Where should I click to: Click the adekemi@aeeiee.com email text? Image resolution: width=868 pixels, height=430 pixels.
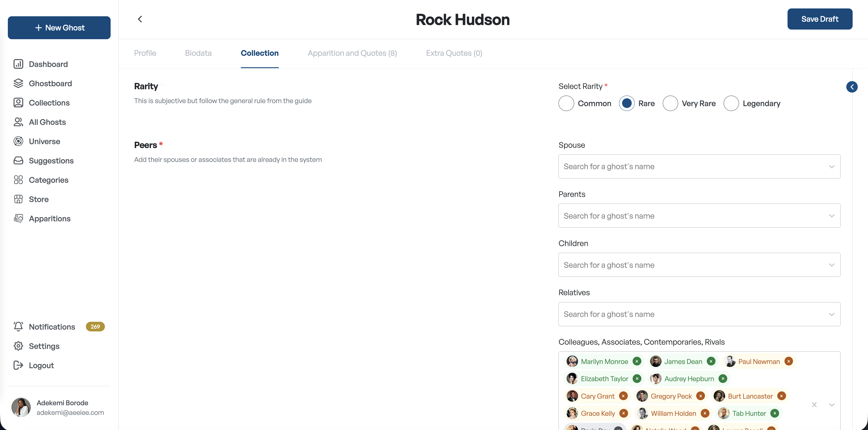tap(70, 413)
